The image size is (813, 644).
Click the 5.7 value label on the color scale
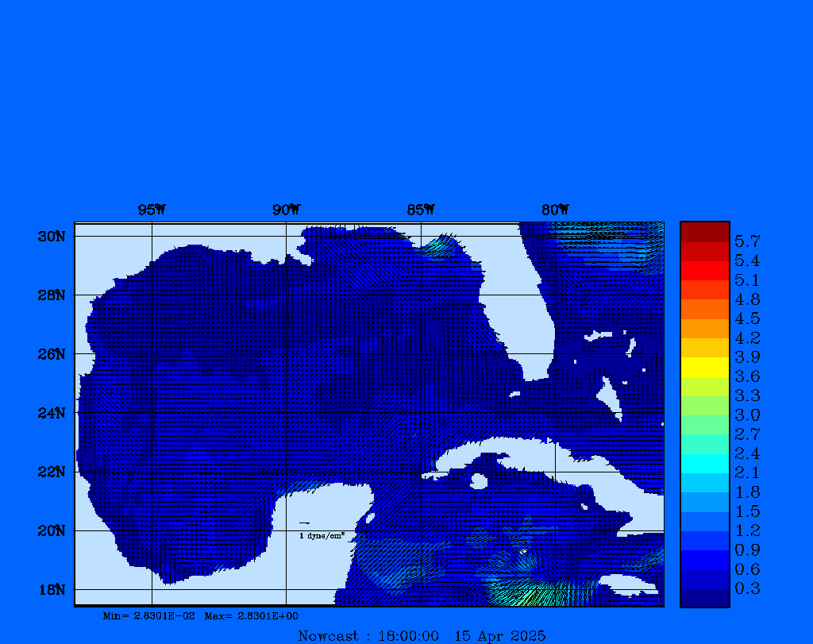[x=746, y=241]
